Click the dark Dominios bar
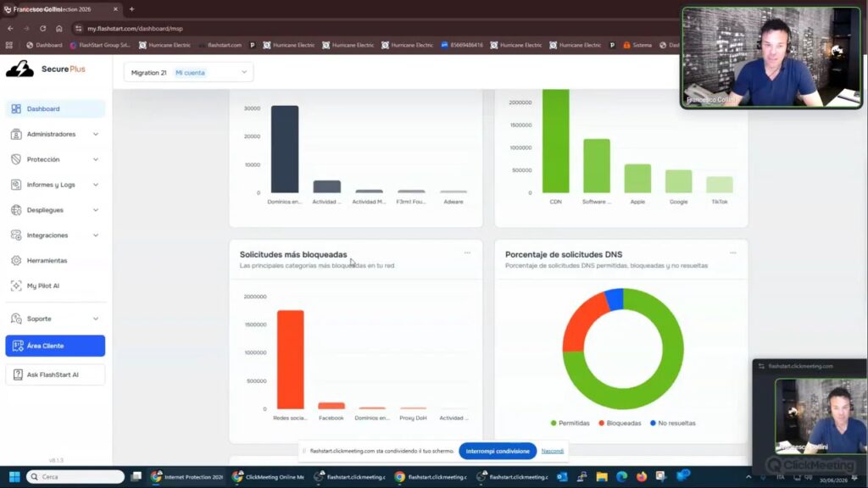 click(x=285, y=149)
